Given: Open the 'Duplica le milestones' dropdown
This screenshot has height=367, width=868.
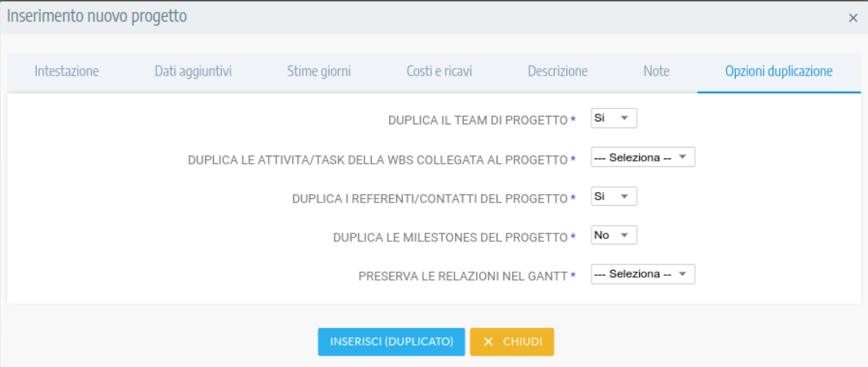Looking at the screenshot, I should click(x=612, y=235).
